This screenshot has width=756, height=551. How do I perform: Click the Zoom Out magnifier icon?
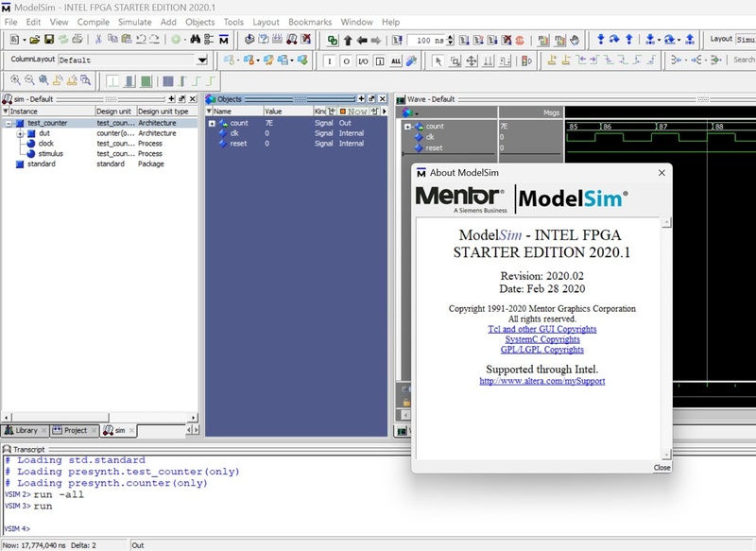coord(29,80)
